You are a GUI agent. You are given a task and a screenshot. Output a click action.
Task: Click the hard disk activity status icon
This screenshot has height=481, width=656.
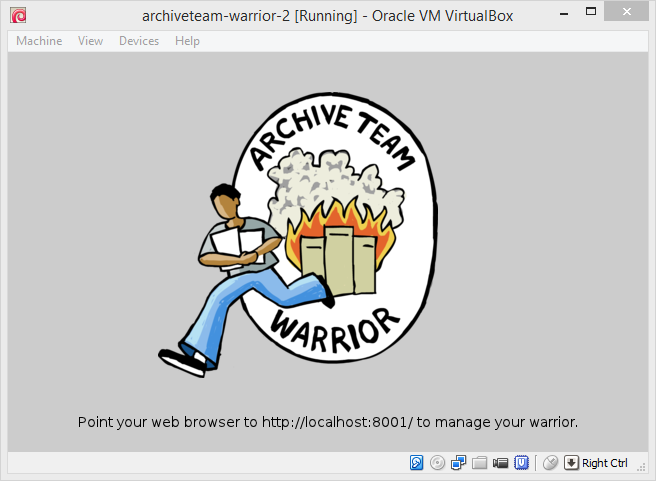416,463
